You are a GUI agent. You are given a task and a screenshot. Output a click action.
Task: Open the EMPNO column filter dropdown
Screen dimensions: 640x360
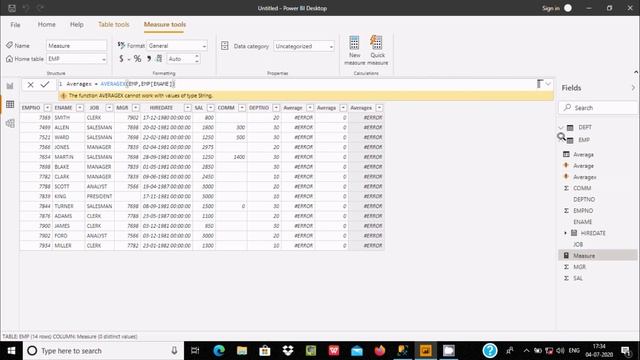tap(47, 108)
